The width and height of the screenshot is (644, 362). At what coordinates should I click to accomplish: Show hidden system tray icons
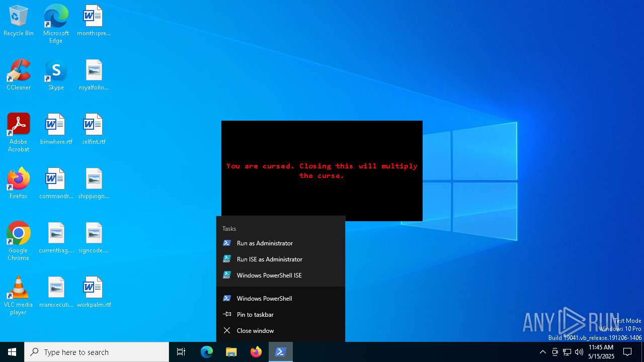[542, 352]
